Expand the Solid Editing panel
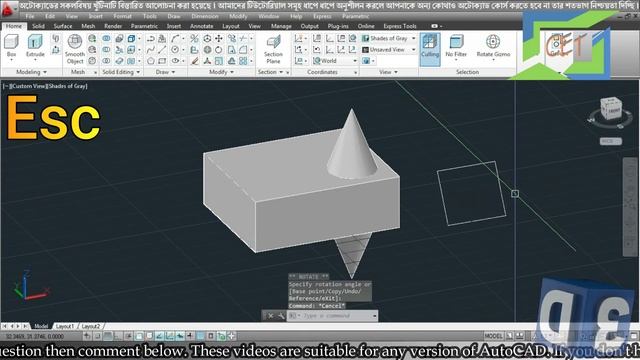640x360 pixels. point(121,72)
